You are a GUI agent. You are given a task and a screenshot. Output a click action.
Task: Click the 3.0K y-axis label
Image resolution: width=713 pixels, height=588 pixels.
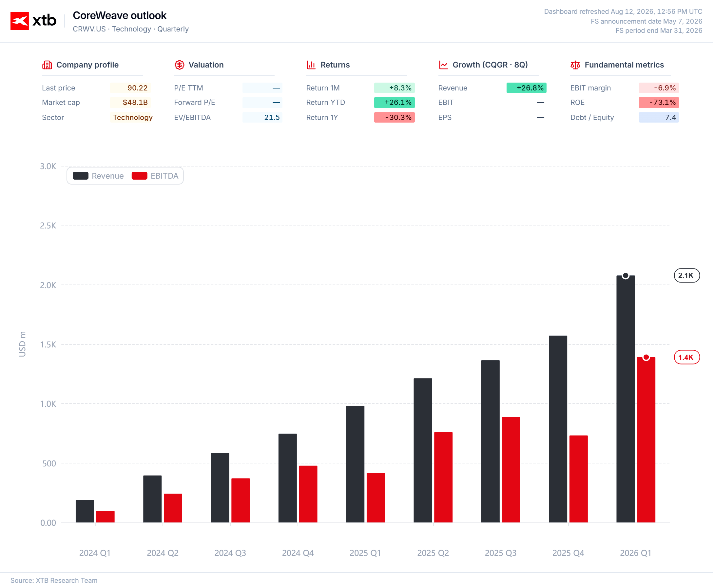(48, 166)
